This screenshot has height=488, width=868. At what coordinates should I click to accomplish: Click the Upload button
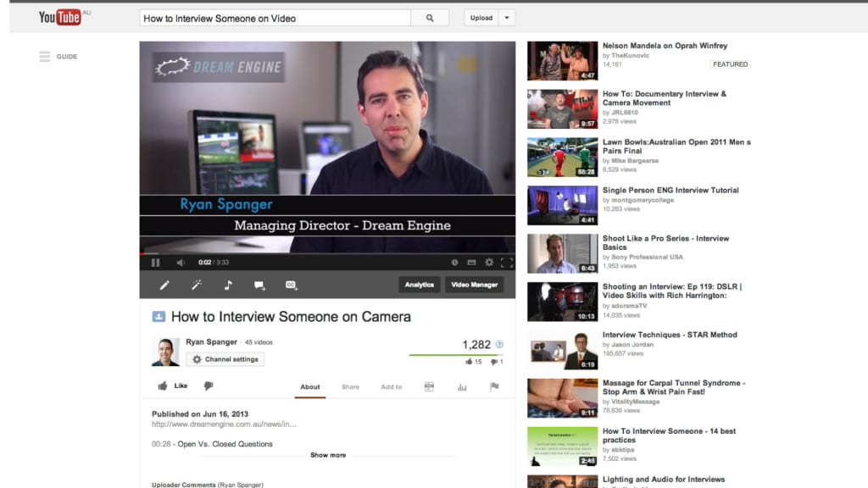tap(481, 18)
